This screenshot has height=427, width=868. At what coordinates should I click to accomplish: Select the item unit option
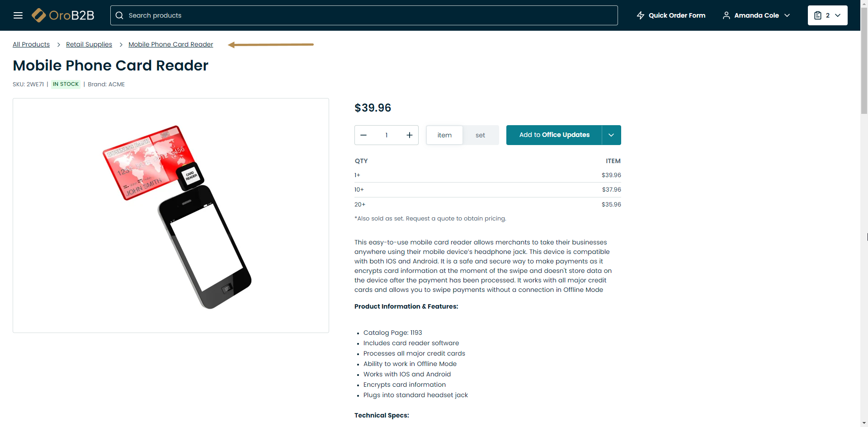[x=444, y=135]
